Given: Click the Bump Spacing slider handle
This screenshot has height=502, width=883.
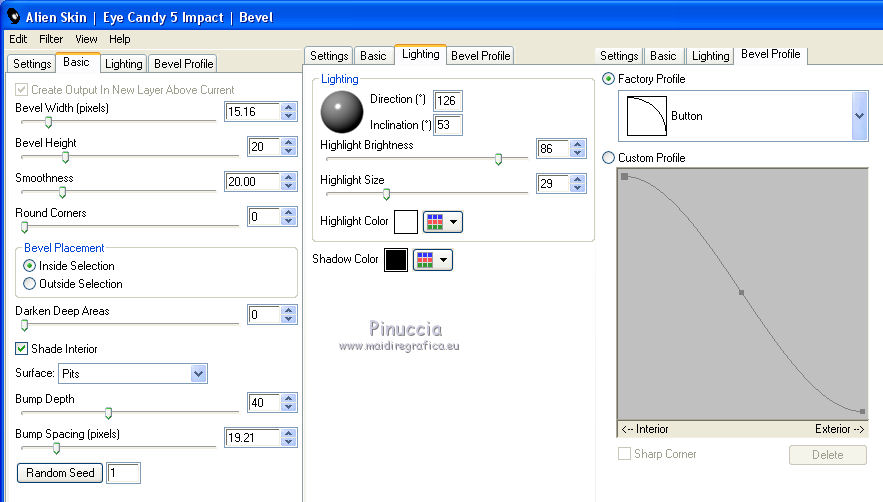Looking at the screenshot, I should coord(56,448).
